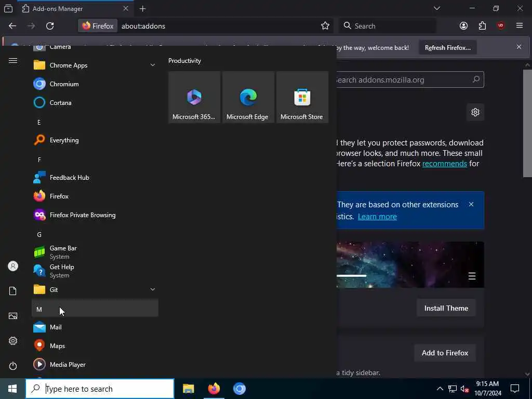This screenshot has width=532, height=399.
Task: Follow the recommends link
Action: [x=445, y=164]
